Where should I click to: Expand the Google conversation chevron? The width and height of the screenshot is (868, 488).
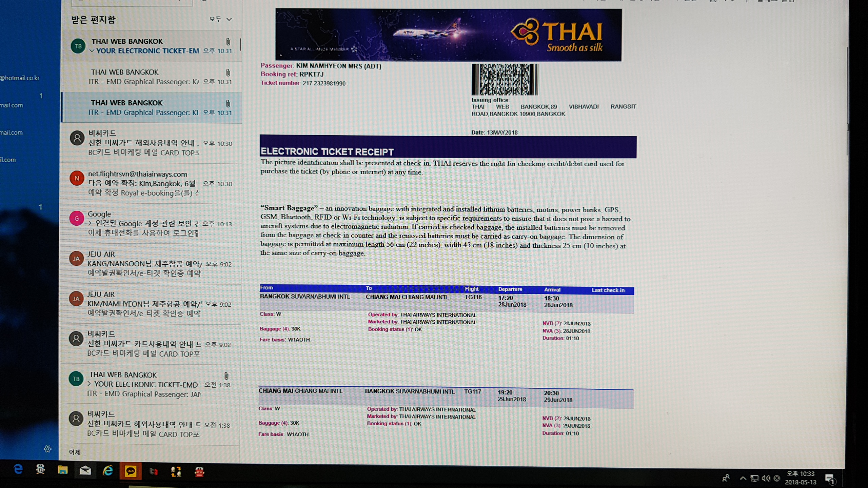90,223
